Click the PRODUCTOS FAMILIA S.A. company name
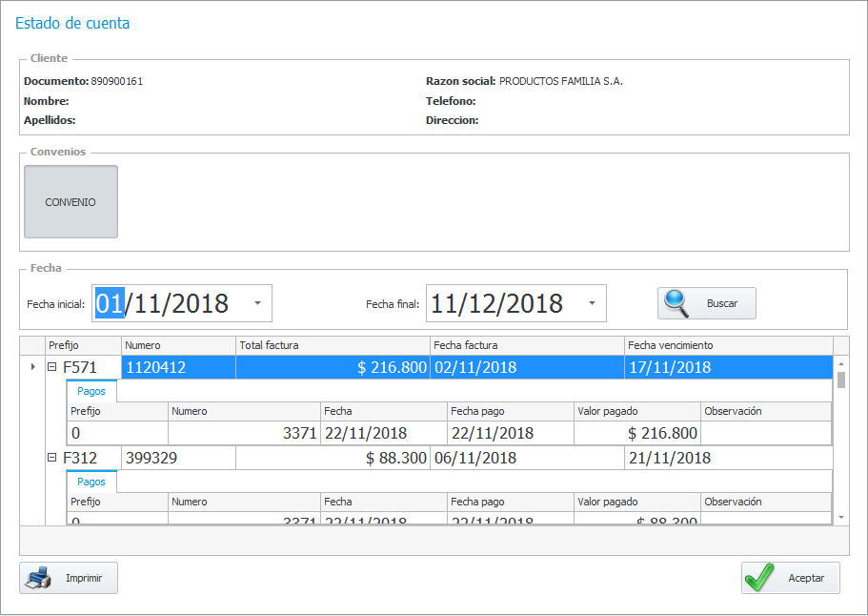This screenshot has width=868, height=616. pyautogui.click(x=561, y=81)
